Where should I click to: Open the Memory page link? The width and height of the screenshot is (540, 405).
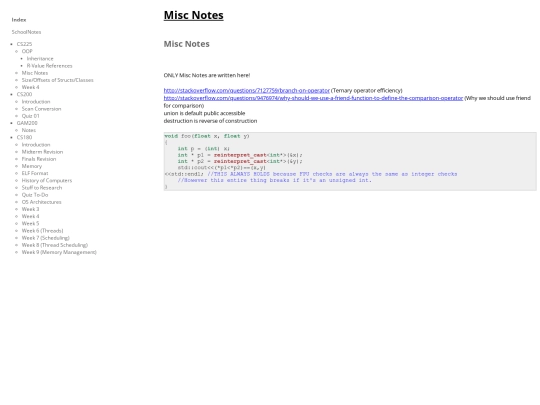(x=32, y=166)
